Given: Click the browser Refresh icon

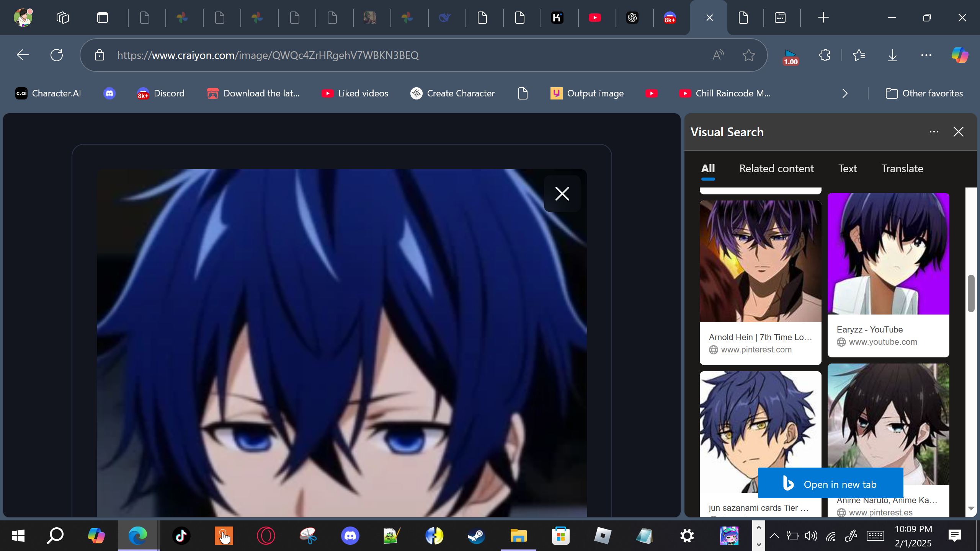Looking at the screenshot, I should coord(57,55).
